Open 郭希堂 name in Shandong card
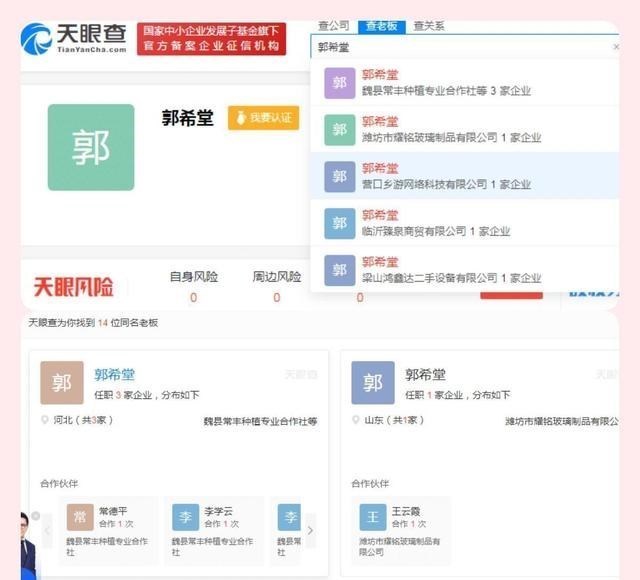The image size is (640, 580). [x=425, y=375]
